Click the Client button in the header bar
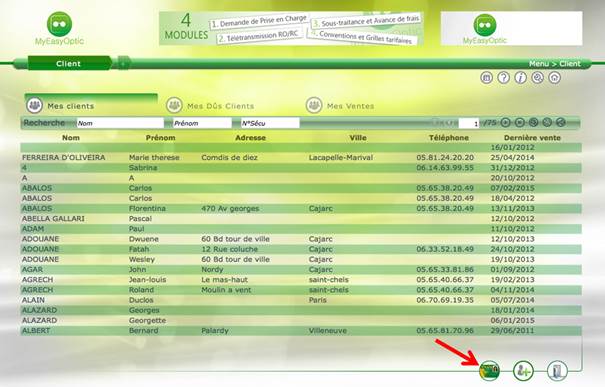This screenshot has height=387, width=605. (69, 64)
